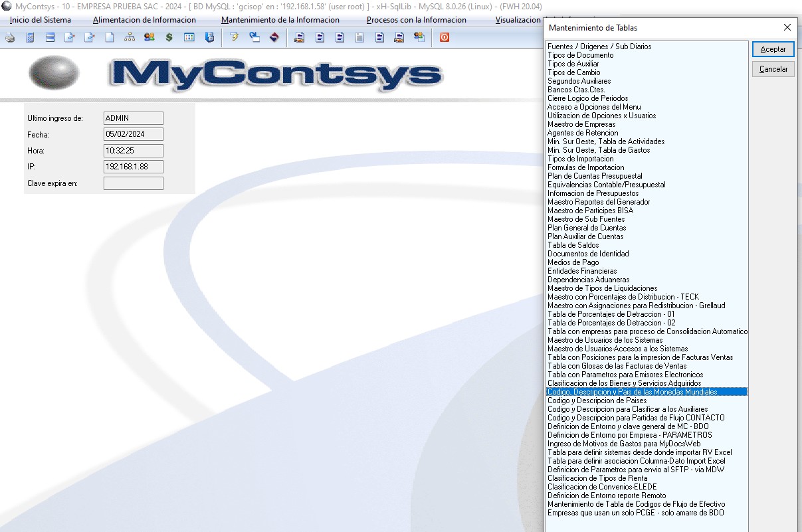The width and height of the screenshot is (802, 532).
Task: Select the organization chart toolbar icon
Action: [x=130, y=38]
